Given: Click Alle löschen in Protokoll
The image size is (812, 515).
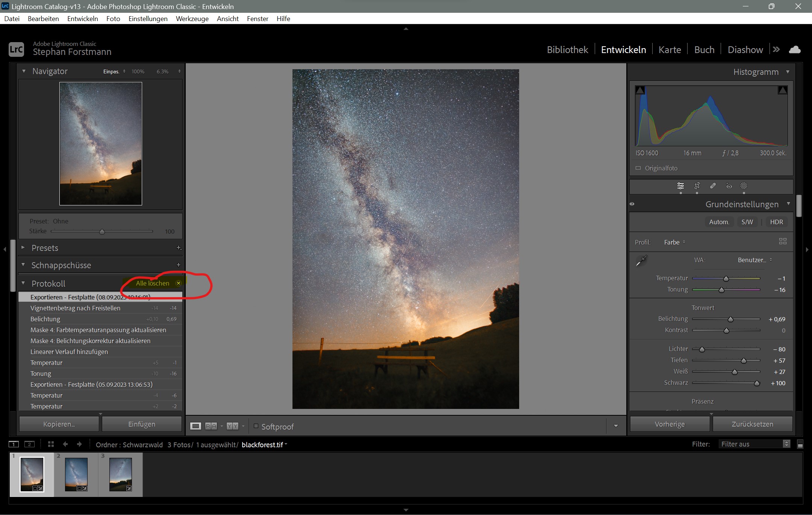Looking at the screenshot, I should (153, 283).
